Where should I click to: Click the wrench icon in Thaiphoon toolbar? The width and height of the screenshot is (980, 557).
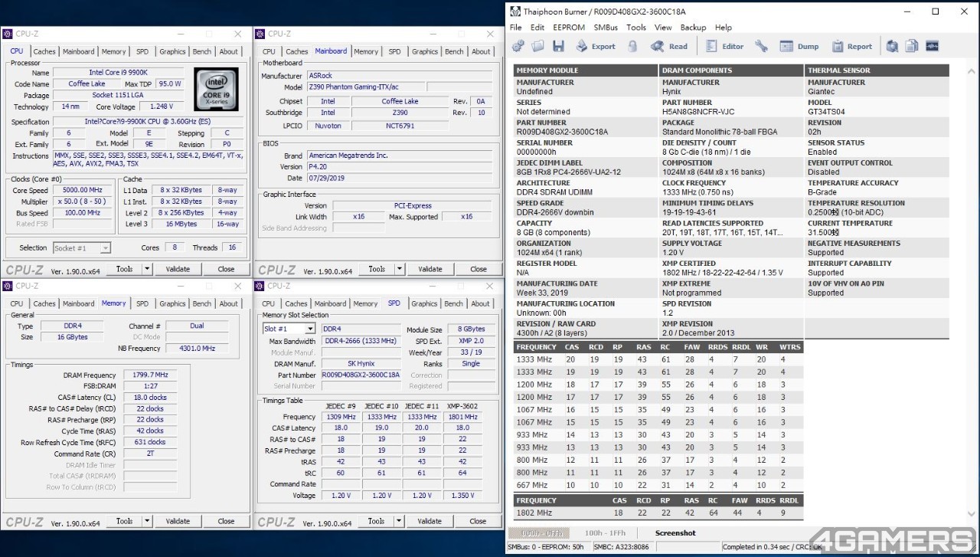pyautogui.click(x=761, y=46)
